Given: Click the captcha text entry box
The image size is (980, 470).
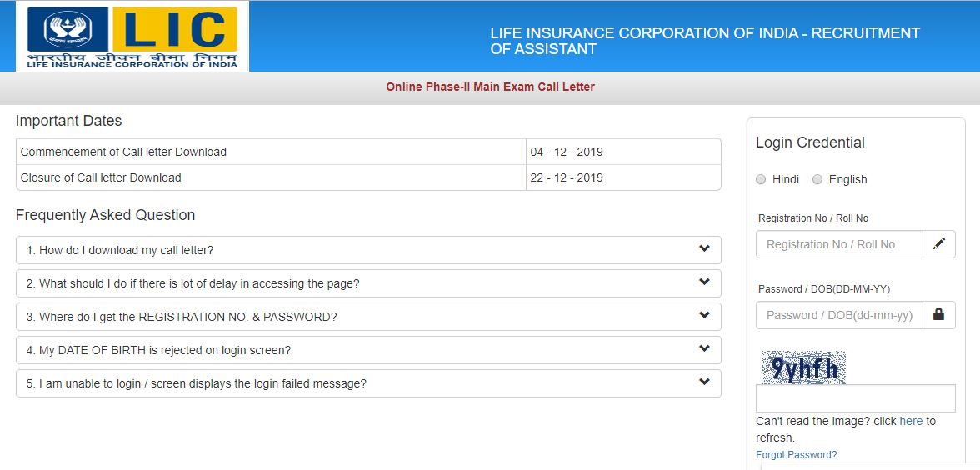Looking at the screenshot, I should click(855, 398).
